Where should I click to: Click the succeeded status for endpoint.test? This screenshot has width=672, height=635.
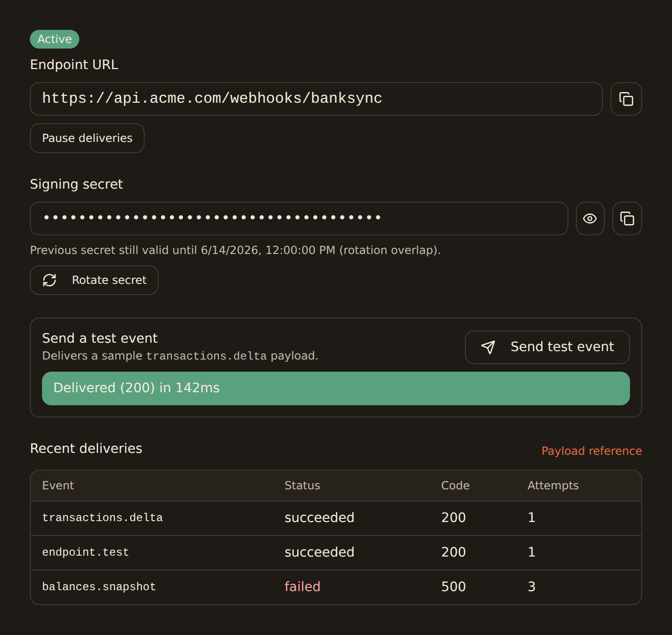pos(319,552)
